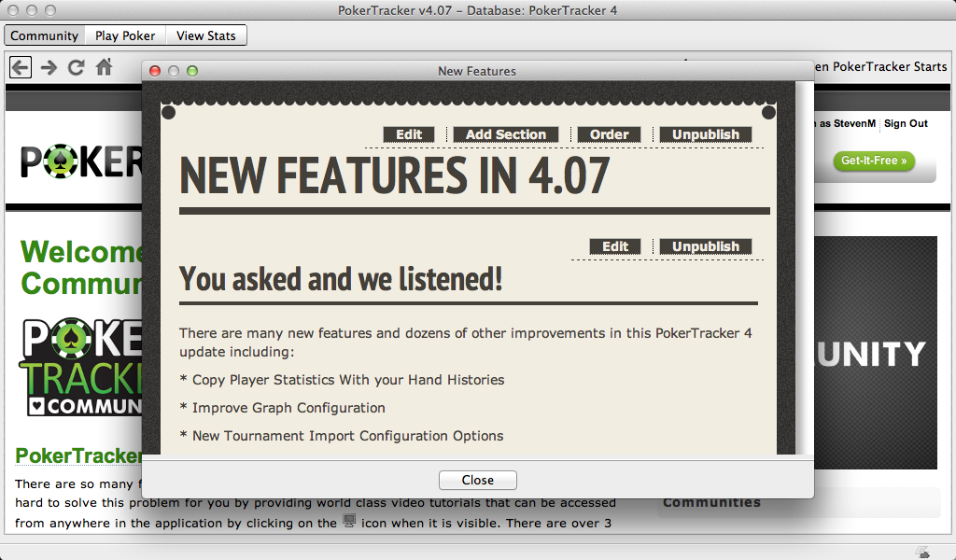The height and width of the screenshot is (560, 956).
Task: Click the Add Section button
Action: [x=506, y=134]
